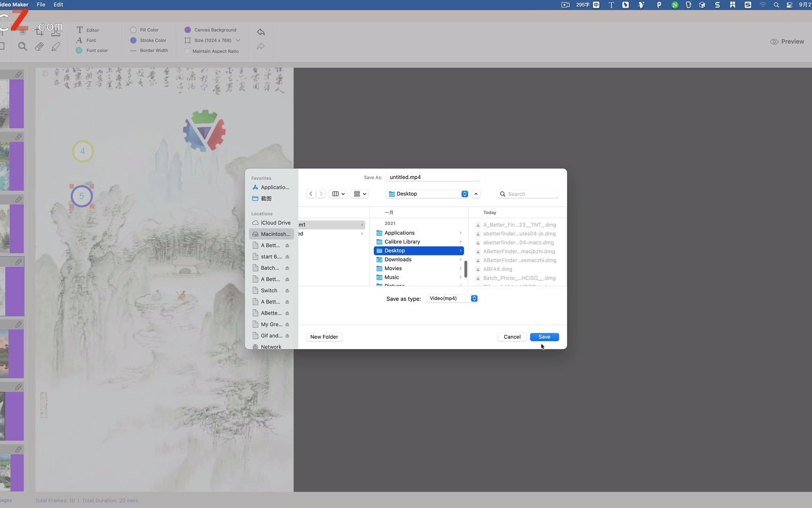Pick the Font color swatch
Viewport: 812px width, 508px height.
click(79, 50)
